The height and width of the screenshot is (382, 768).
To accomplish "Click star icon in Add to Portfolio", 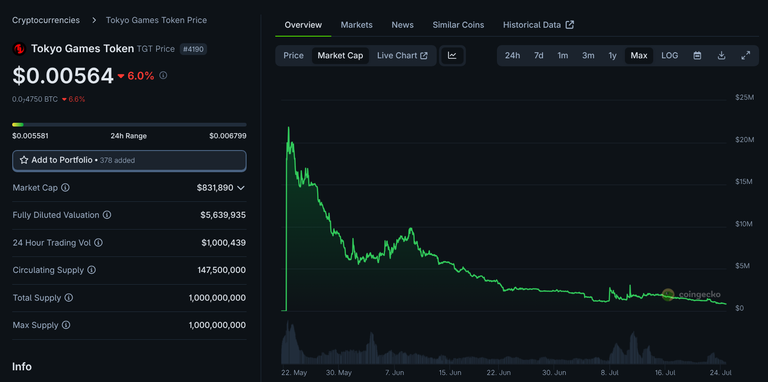I will tap(24, 160).
